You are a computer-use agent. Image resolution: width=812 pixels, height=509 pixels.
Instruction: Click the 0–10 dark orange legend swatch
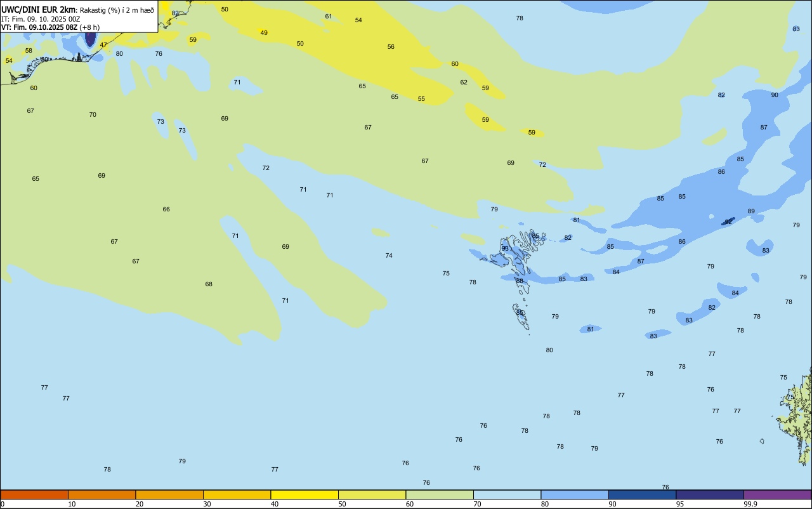pos(34,494)
